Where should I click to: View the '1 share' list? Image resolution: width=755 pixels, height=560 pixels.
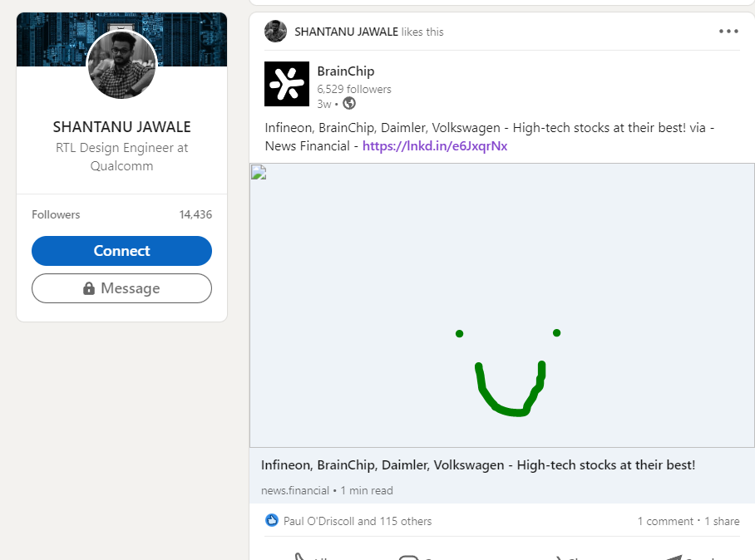coord(722,521)
